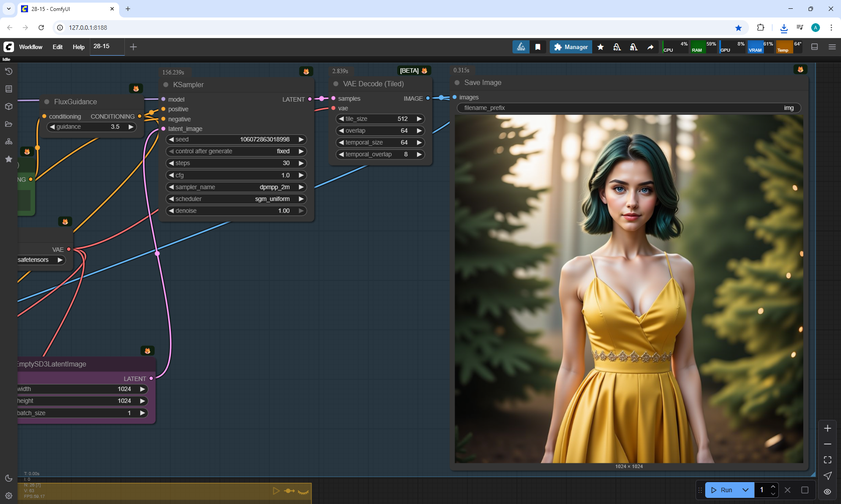
Task: Toggle link visibility eye icon
Action: coord(827,491)
